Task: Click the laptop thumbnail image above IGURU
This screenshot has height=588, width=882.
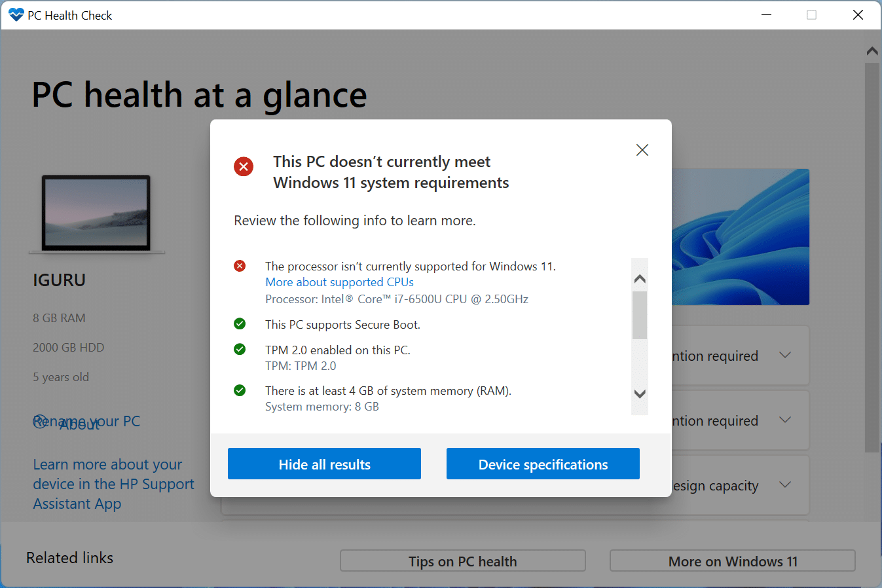Action: (96, 213)
